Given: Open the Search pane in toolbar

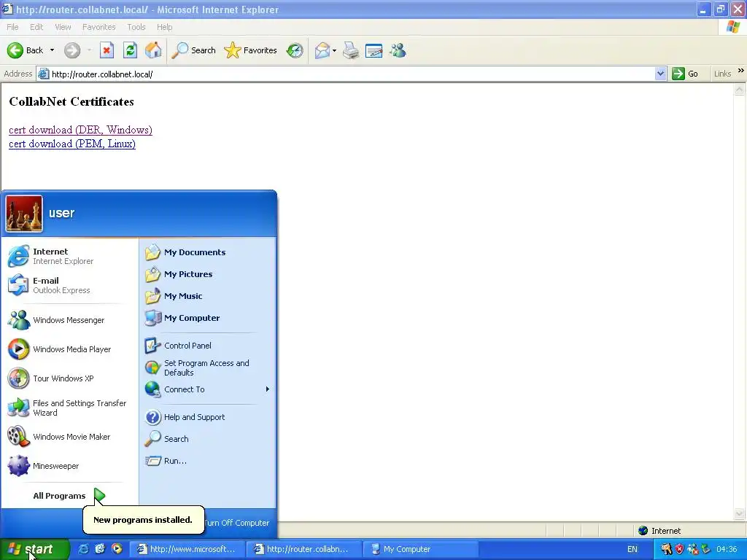Looking at the screenshot, I should 193,50.
